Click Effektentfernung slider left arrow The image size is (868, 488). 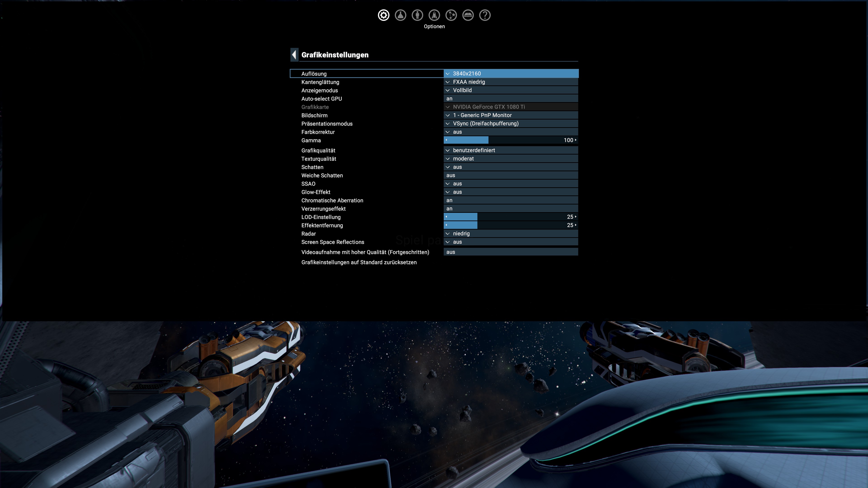446,225
